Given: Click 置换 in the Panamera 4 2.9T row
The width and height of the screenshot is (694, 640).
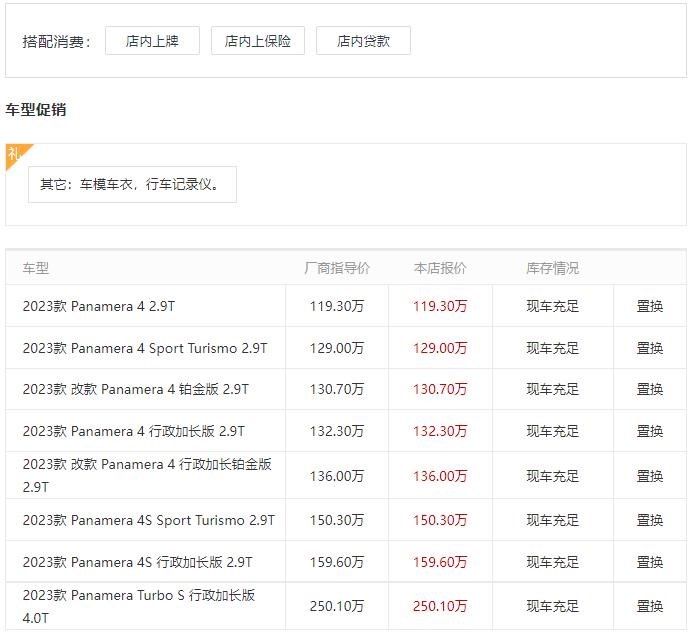Looking at the screenshot, I should [x=650, y=306].
